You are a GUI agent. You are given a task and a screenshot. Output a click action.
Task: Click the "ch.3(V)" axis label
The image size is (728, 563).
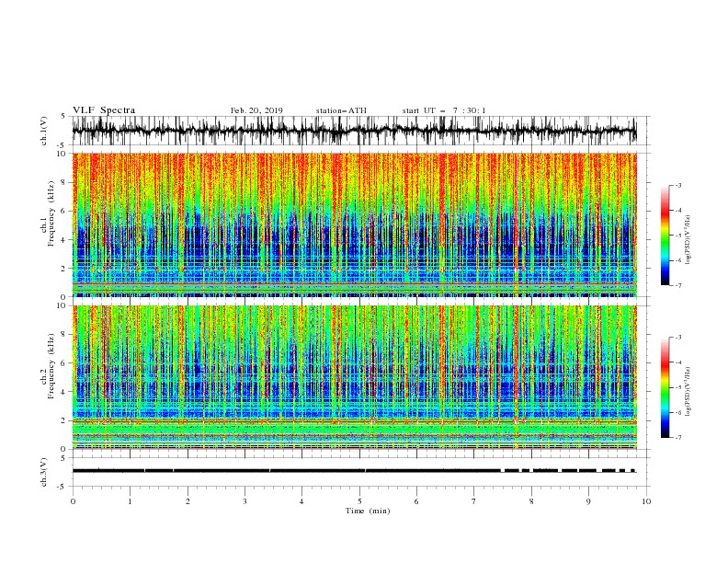44,472
